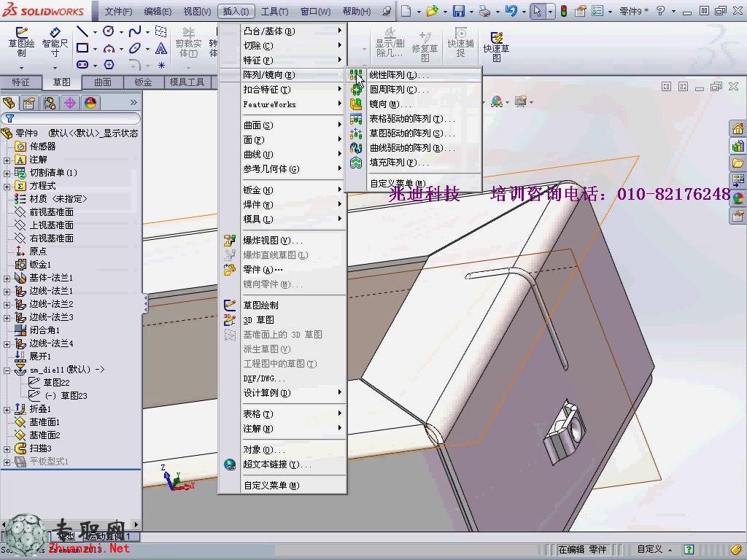Open the 工具(T) menu

pos(274,11)
